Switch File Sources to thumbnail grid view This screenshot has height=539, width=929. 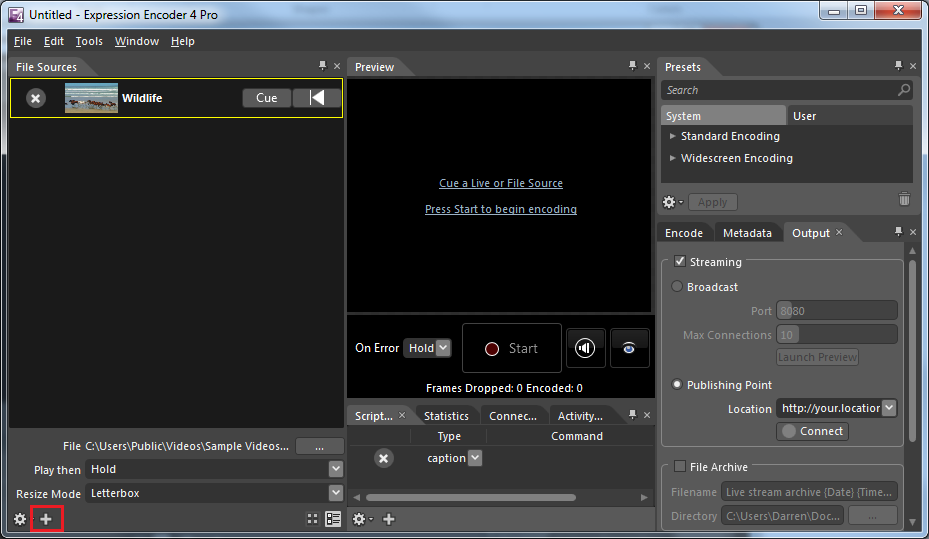(312, 519)
